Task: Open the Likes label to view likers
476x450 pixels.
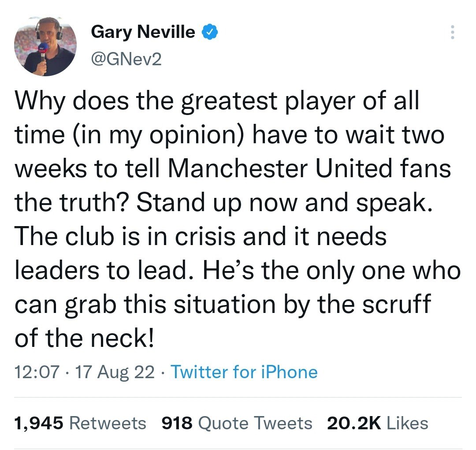Action: (x=407, y=423)
